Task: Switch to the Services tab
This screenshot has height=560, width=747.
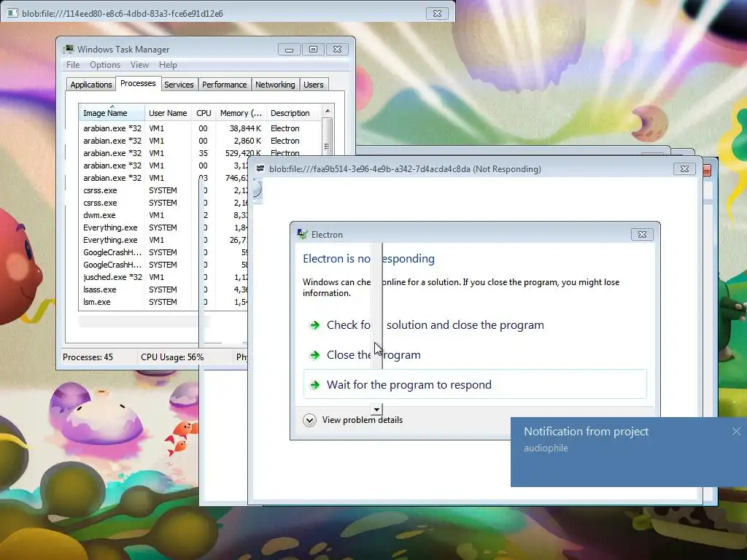Action: coord(179,85)
